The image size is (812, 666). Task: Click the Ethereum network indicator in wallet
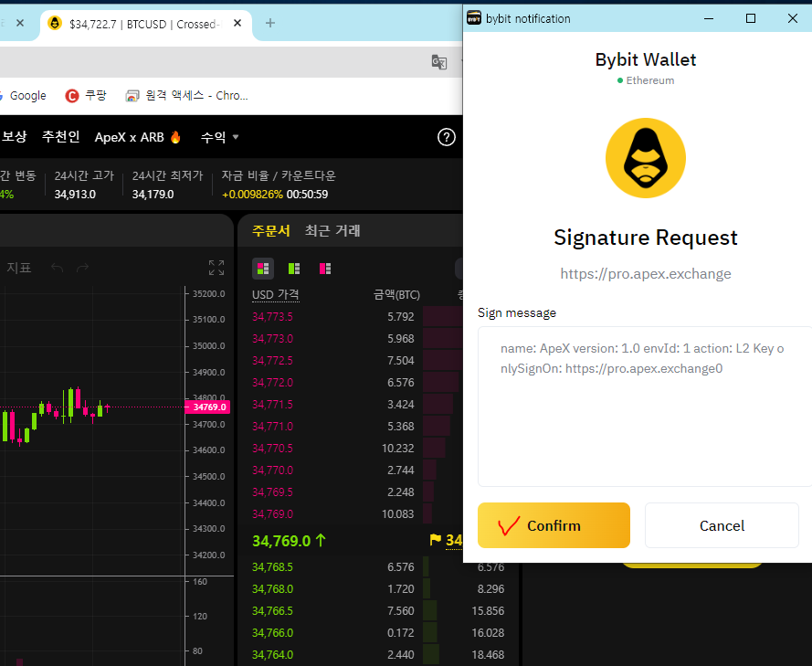(646, 80)
